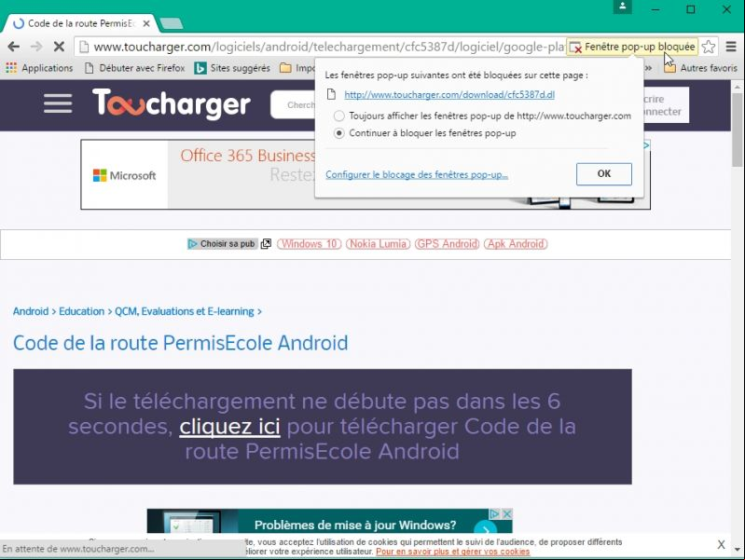Click the Nokia Lumia ad tag
This screenshot has height=560, width=745.
click(379, 244)
